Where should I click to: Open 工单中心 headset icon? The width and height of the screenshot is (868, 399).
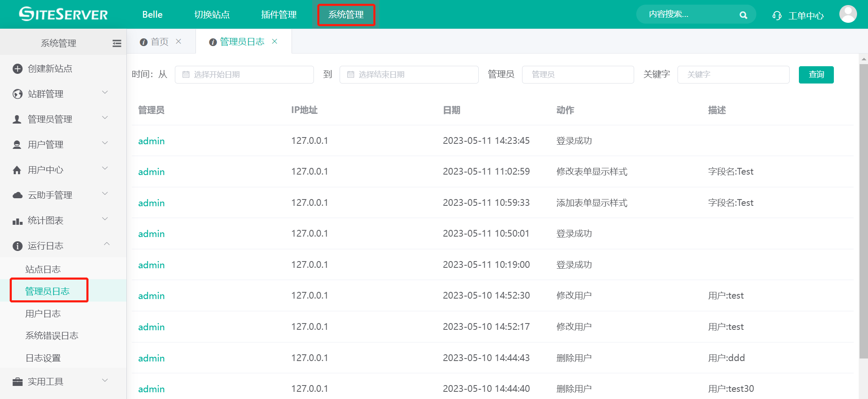(777, 15)
